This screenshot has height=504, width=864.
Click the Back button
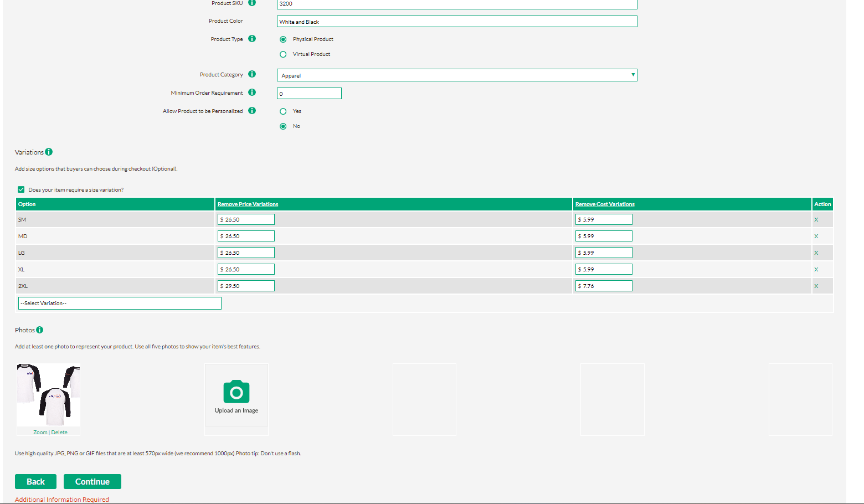click(35, 482)
